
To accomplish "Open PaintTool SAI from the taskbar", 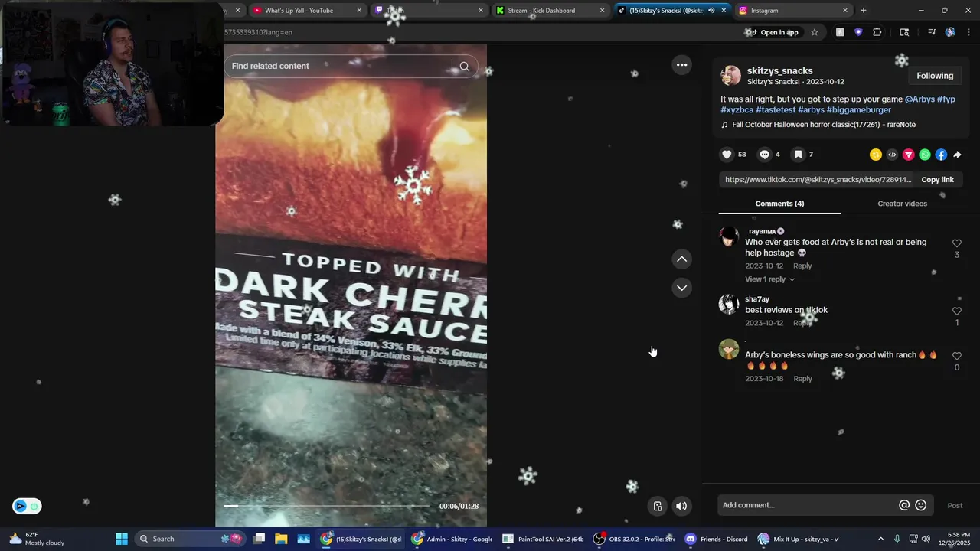I will [543, 539].
